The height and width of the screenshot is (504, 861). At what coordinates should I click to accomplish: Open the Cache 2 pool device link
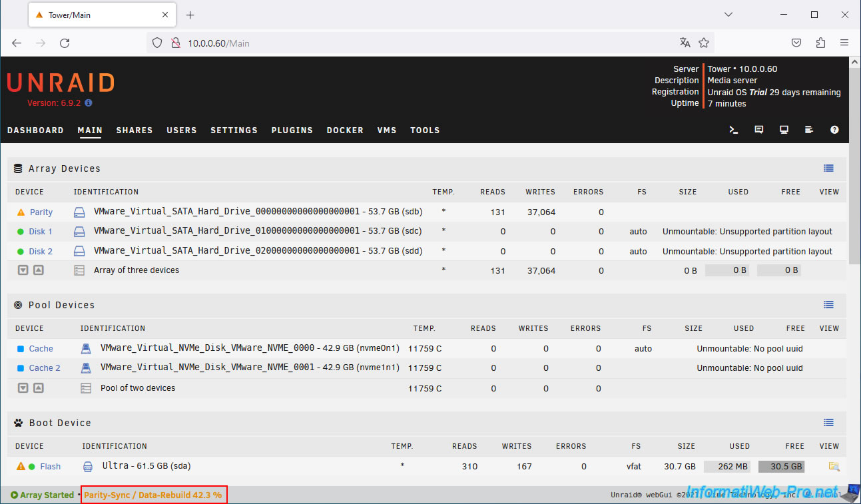pos(45,368)
